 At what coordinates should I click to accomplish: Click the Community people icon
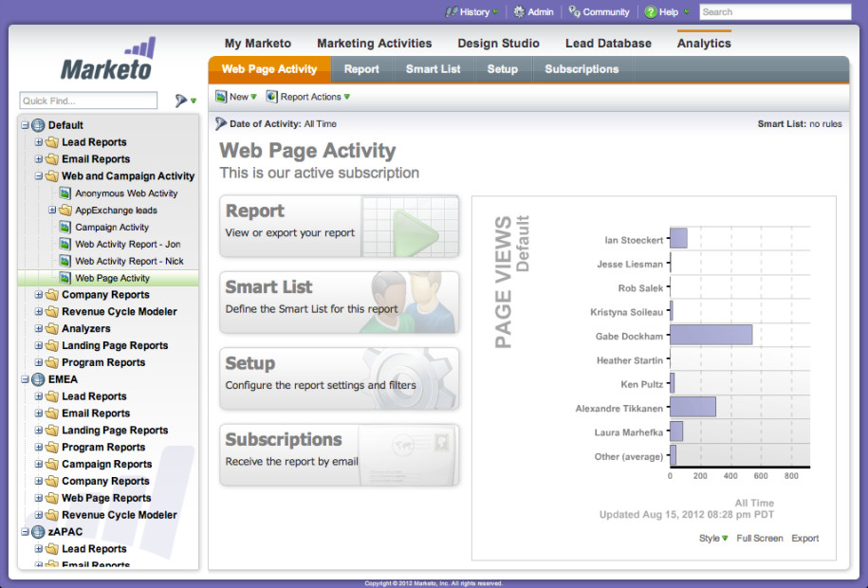(575, 12)
